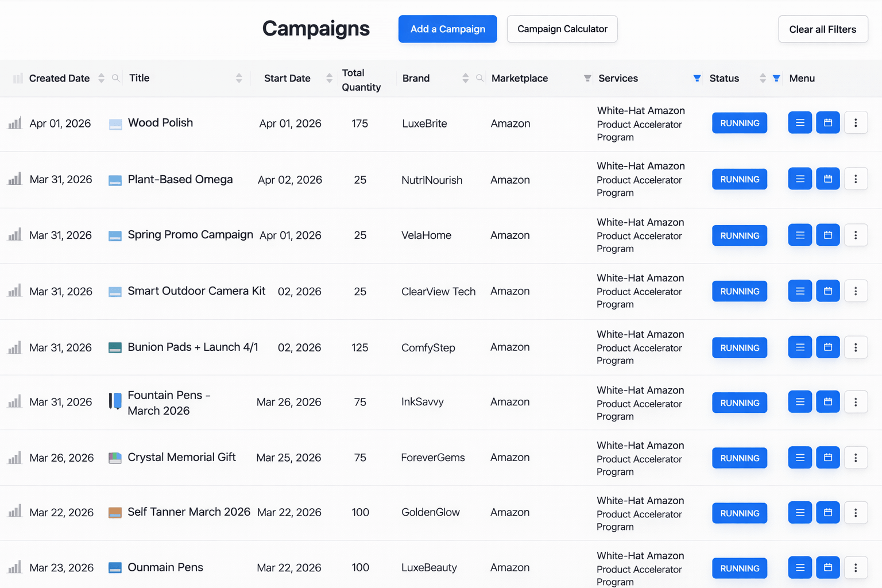The width and height of the screenshot is (882, 588).
Task: Open the analytics chart icon for Wood Polish
Action: coord(14,122)
